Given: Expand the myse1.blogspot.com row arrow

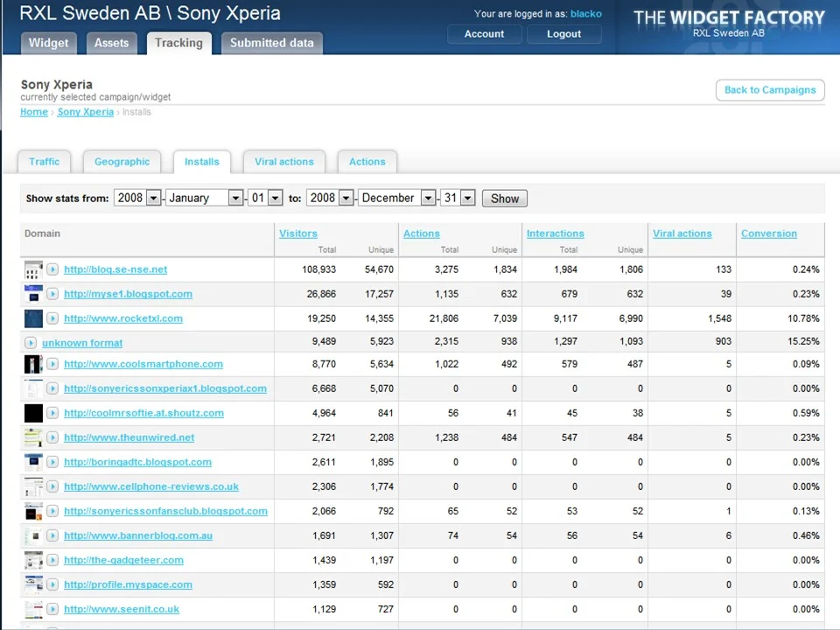Looking at the screenshot, I should [52, 294].
